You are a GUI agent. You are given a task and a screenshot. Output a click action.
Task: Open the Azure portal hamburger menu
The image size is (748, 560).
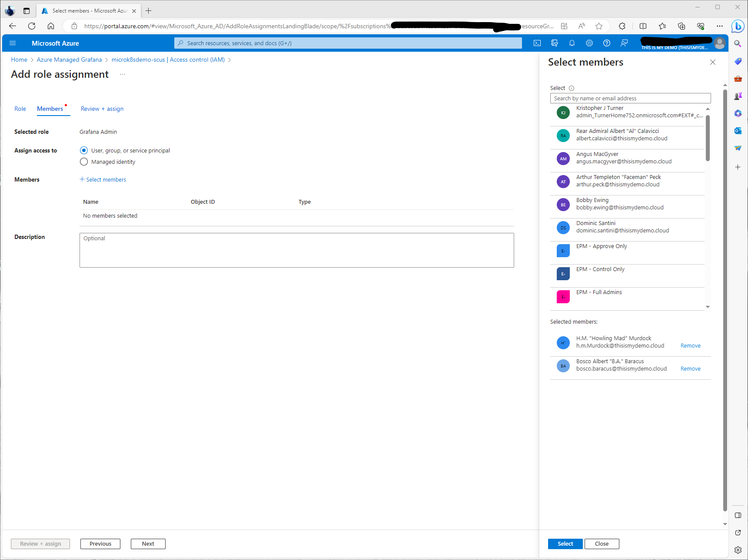pyautogui.click(x=13, y=43)
